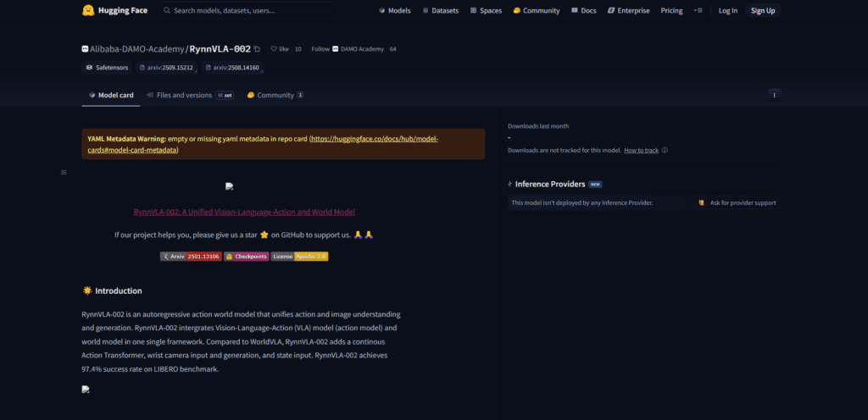Click the Sign Up button
This screenshot has width=868, height=420.
pyautogui.click(x=763, y=10)
